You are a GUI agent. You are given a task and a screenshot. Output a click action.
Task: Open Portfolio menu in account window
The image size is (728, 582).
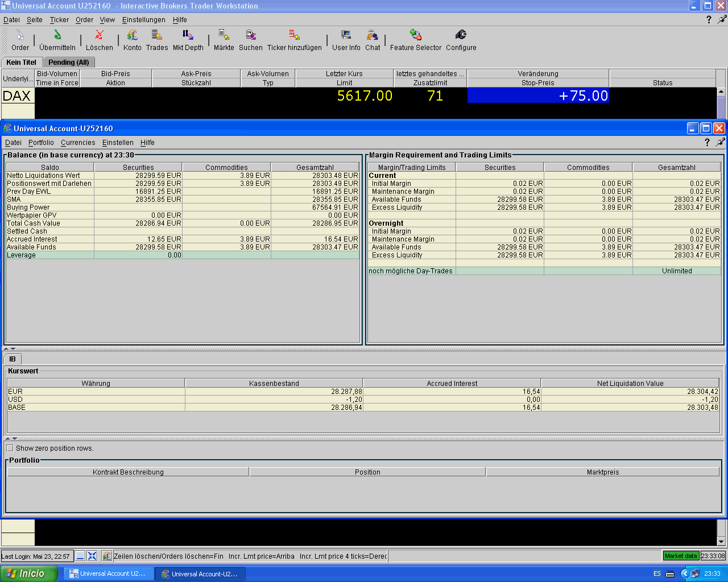tap(41, 143)
